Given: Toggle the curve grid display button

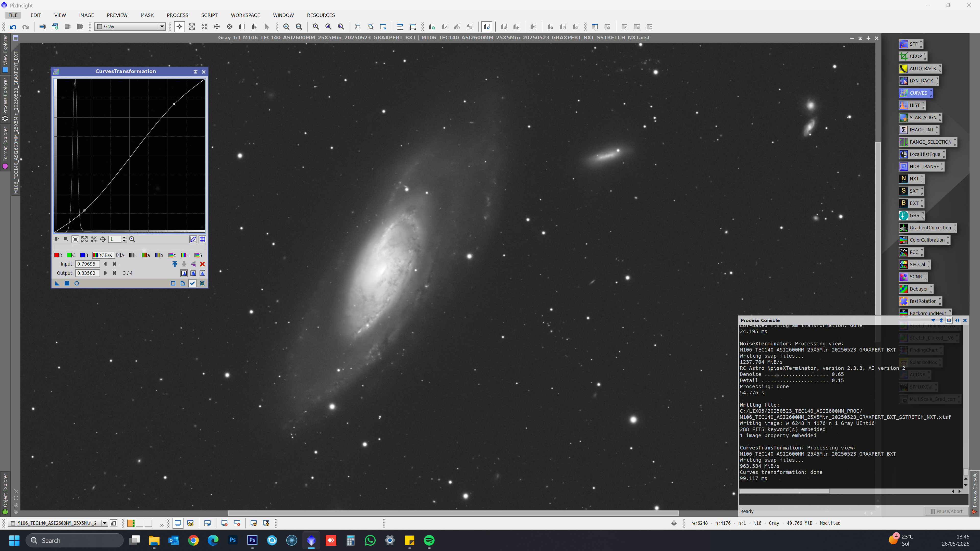Looking at the screenshot, I should tap(202, 239).
